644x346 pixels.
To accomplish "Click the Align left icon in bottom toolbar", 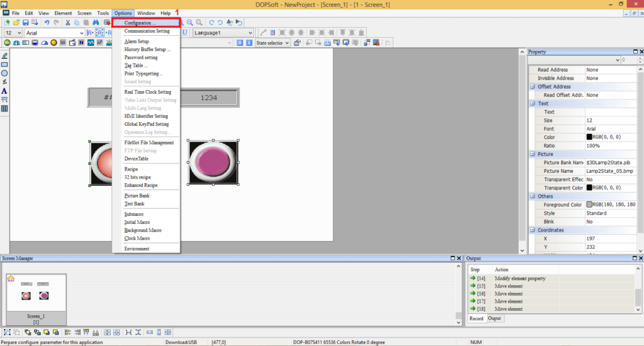I will [x=68, y=332].
